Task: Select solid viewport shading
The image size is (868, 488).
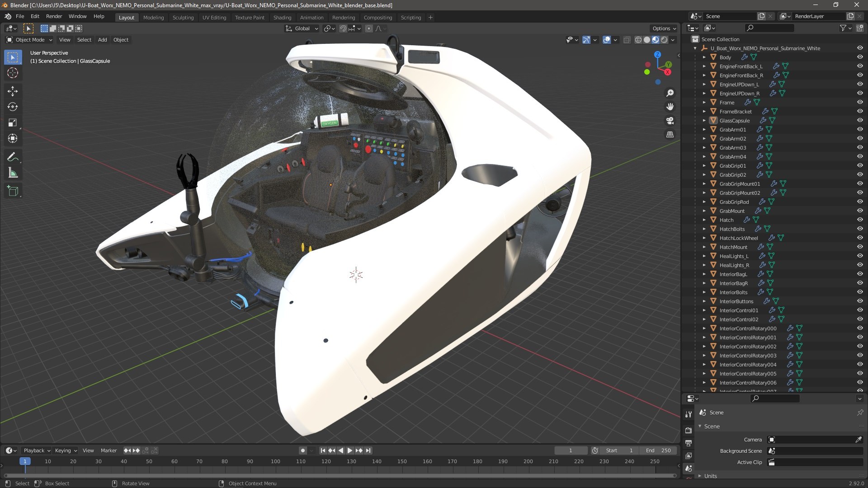Action: [647, 40]
